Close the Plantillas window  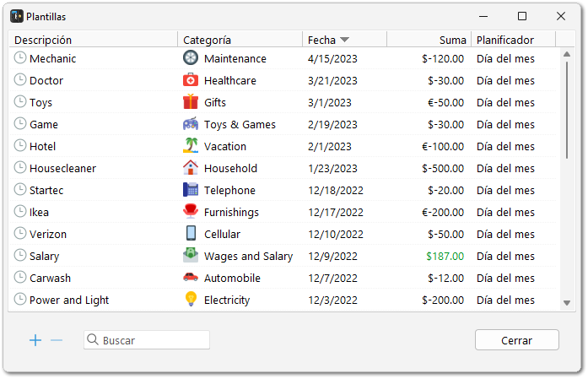(561, 16)
